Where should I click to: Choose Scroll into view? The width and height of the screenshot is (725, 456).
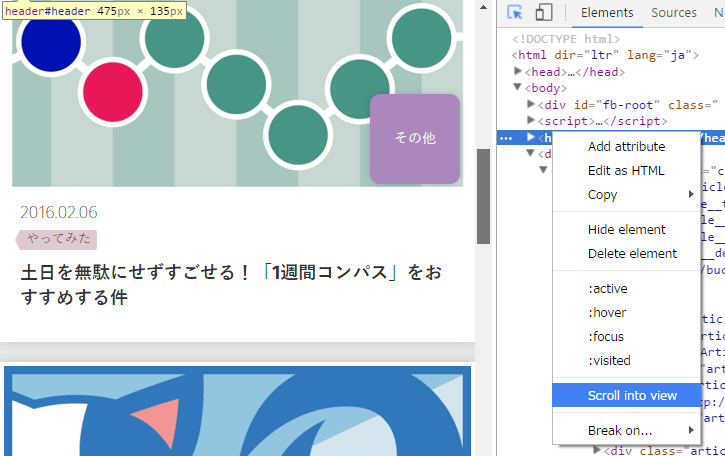pos(627,395)
